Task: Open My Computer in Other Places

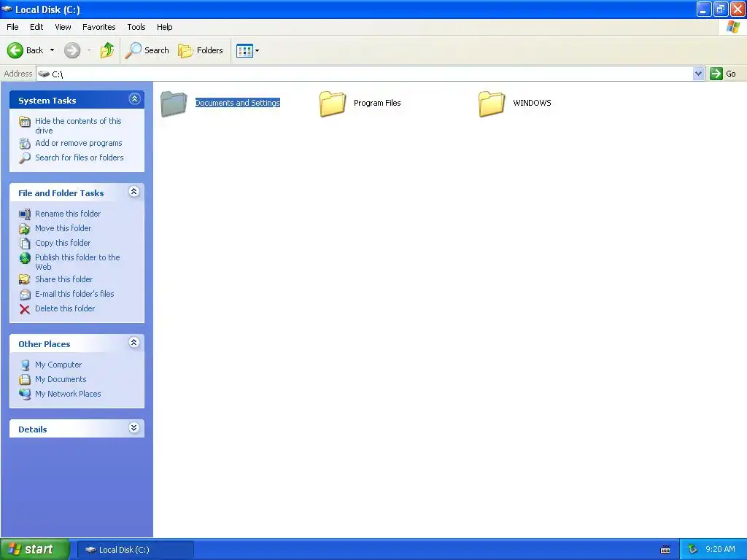Action: coord(58,365)
